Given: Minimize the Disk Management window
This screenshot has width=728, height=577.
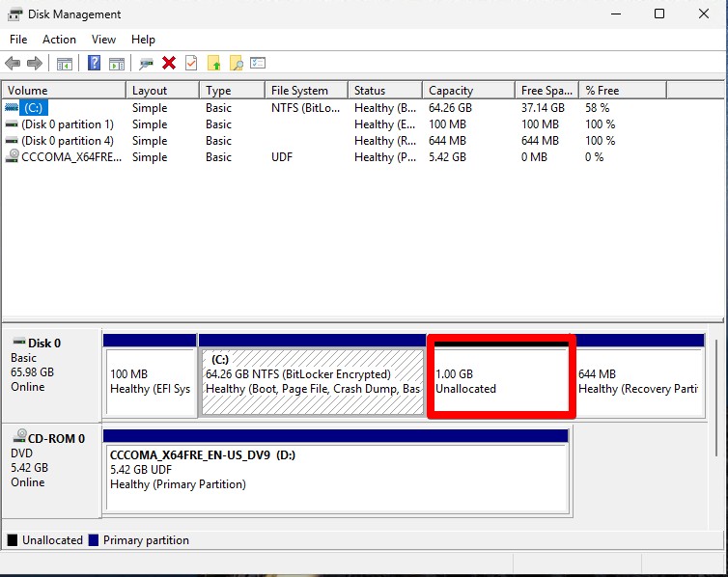Looking at the screenshot, I should (616, 14).
